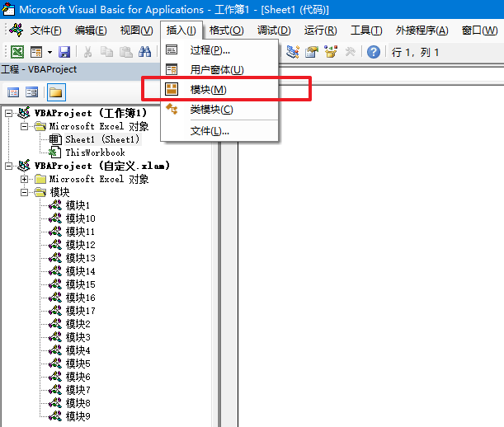Click inside the Sheet1 code editor area
The height and width of the screenshot is (427, 504).
(371, 256)
